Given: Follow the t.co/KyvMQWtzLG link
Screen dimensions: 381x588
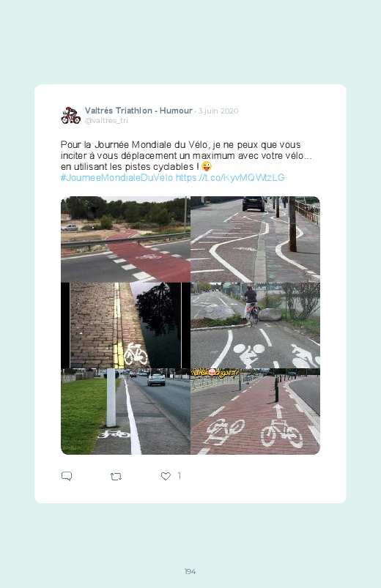Looking at the screenshot, I should pos(230,177).
